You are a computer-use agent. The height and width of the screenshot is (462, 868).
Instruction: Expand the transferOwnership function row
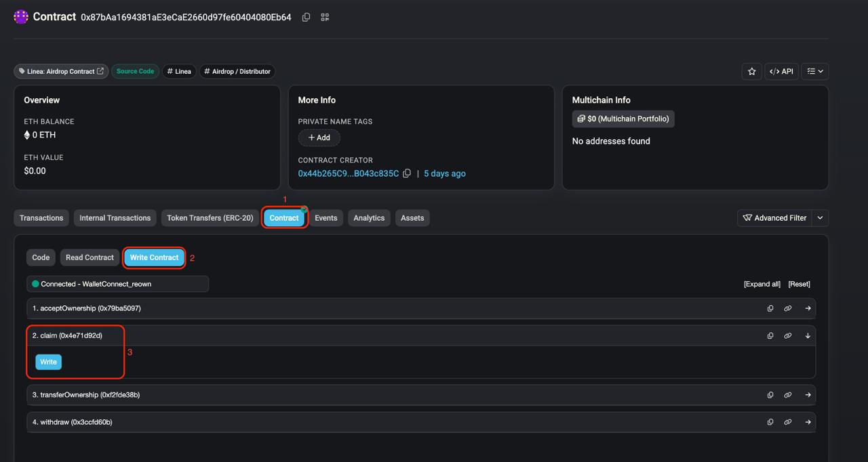click(x=421, y=395)
